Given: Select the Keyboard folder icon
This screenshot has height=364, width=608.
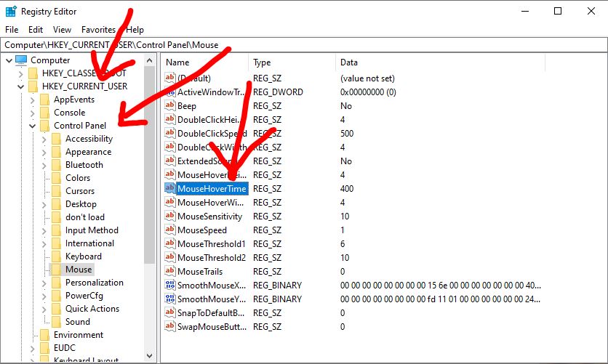Looking at the screenshot, I should (x=56, y=256).
